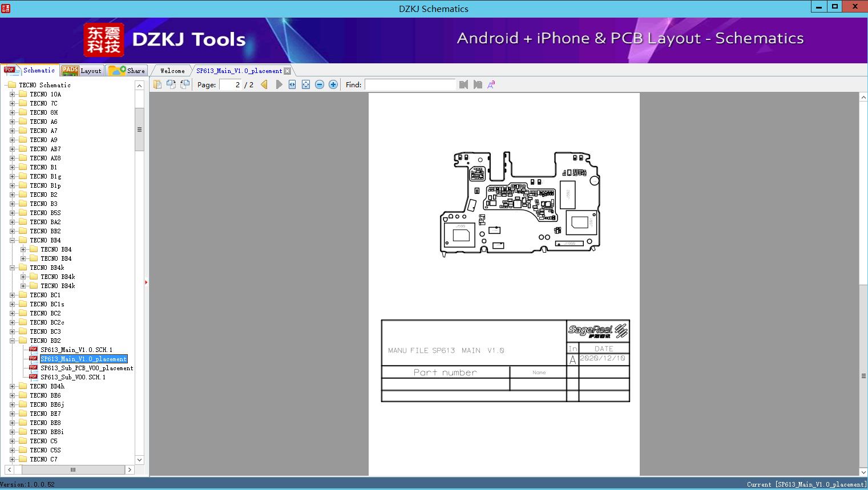868x490 pixels.
Task: Switch to the Welcome tab
Action: tap(172, 71)
